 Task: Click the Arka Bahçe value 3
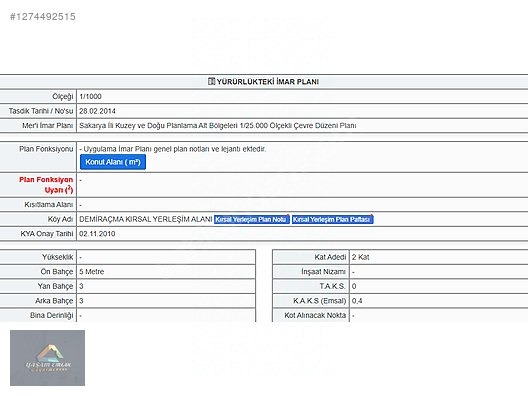pyautogui.click(x=81, y=301)
